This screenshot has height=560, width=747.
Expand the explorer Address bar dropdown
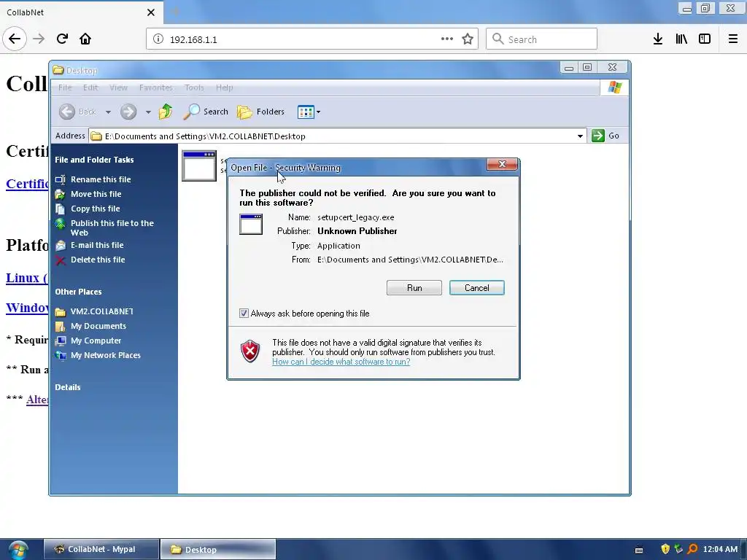click(580, 136)
